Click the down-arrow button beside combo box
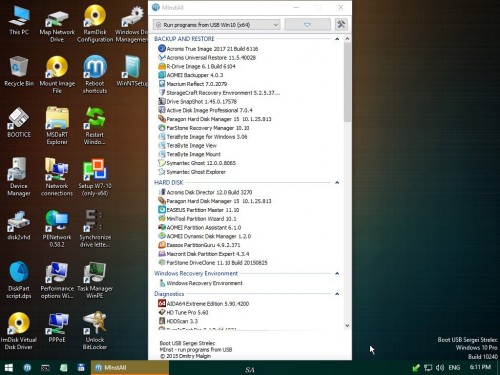The width and height of the screenshot is (500, 375). [x=307, y=25]
